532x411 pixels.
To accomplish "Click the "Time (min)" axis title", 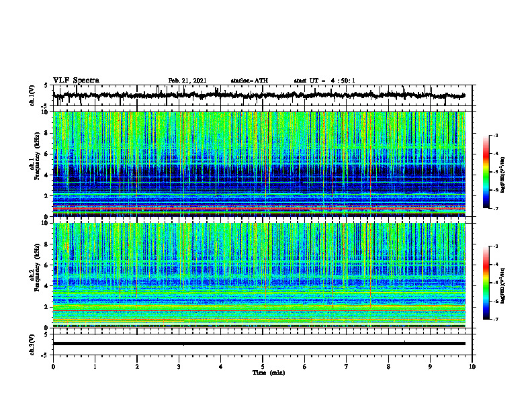I will [x=269, y=373].
